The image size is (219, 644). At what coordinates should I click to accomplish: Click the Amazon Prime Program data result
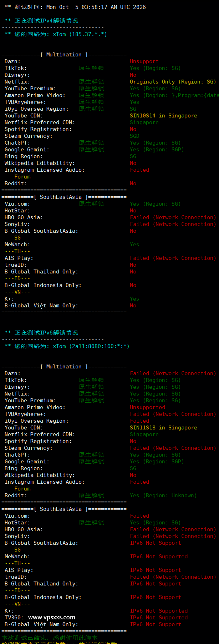[174, 95]
